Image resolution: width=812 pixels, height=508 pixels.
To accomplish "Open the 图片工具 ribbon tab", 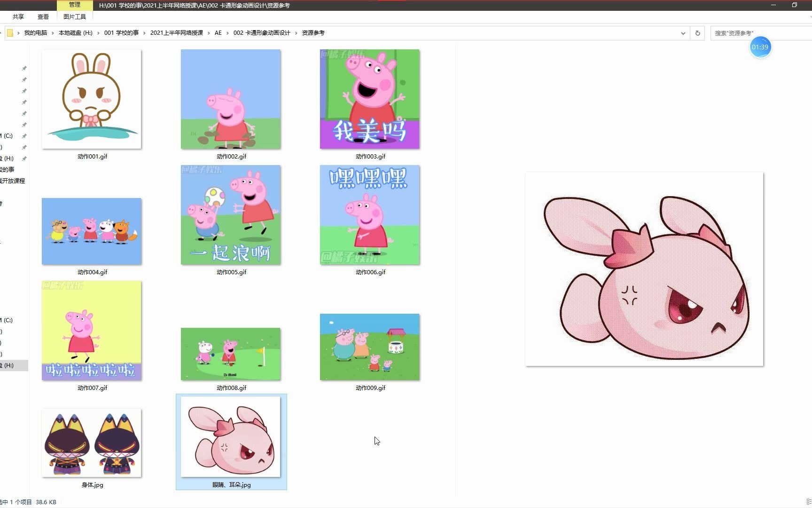I will tap(75, 16).
